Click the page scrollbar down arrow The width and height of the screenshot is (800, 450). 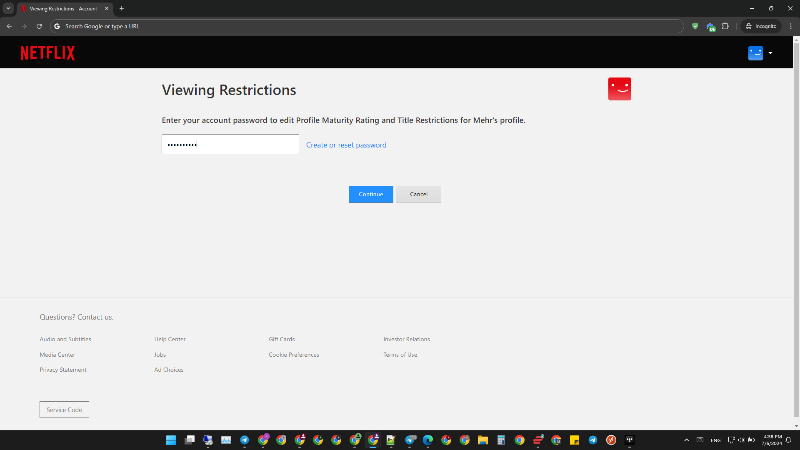point(796,426)
